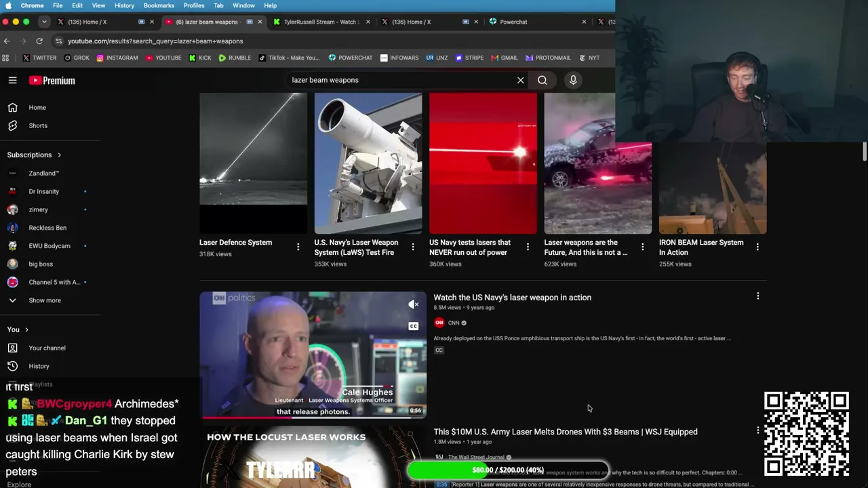The height and width of the screenshot is (488, 868).
Task: Close the lazer beam weapons tab
Action: [260, 22]
